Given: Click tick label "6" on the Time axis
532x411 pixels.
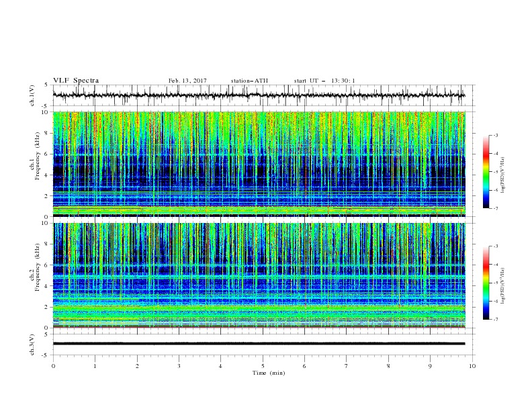Looking at the screenshot, I should (304, 366).
